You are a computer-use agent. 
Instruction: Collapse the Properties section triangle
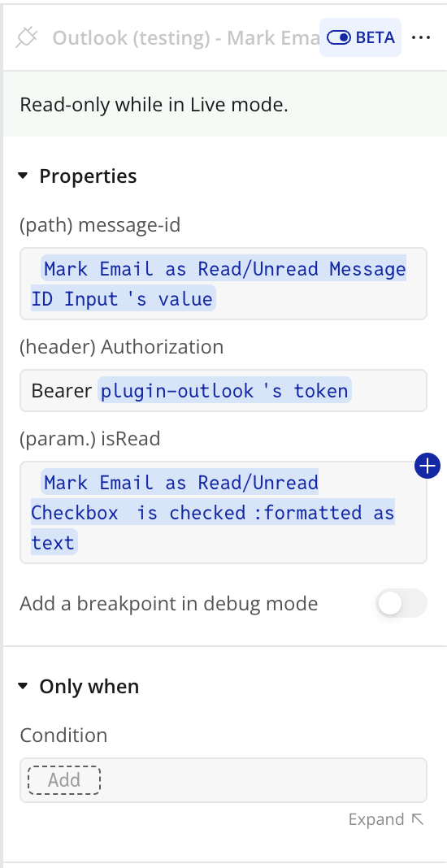tap(23, 176)
